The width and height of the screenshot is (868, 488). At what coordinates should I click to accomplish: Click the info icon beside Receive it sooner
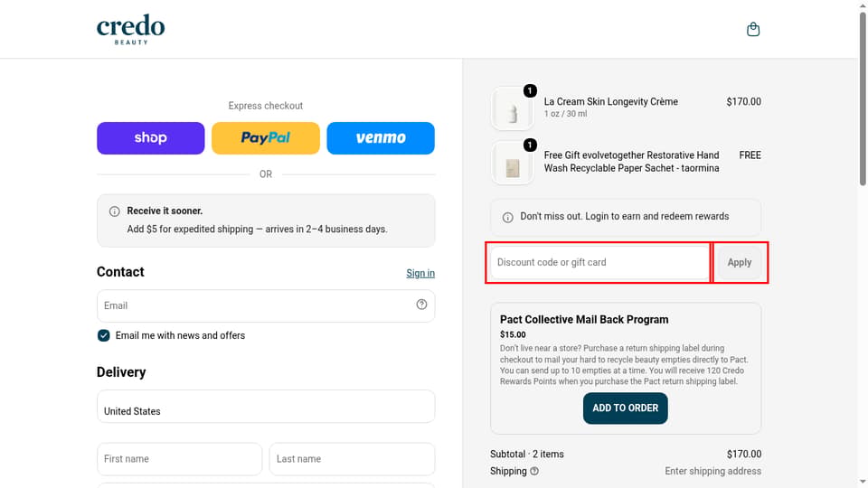point(115,211)
